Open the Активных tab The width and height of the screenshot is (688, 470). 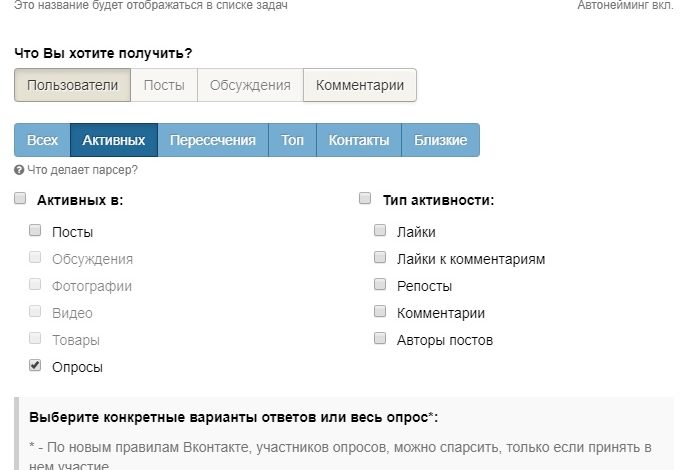click(114, 140)
